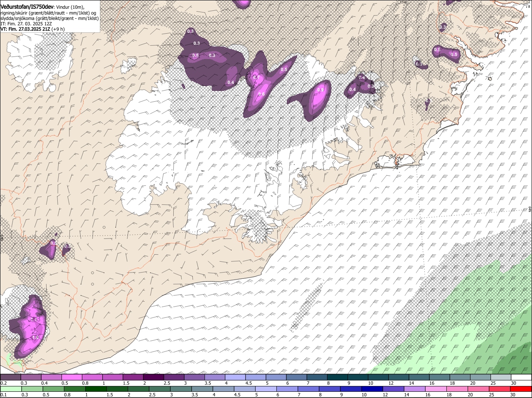Click the 0.7 value label on the map
This screenshot has width=532, height=398.
pos(256,77)
